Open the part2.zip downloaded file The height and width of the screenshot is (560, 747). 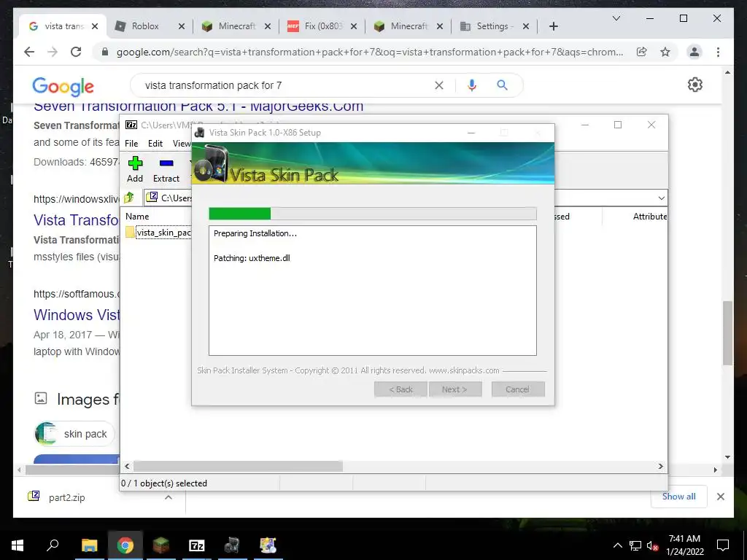click(66, 497)
